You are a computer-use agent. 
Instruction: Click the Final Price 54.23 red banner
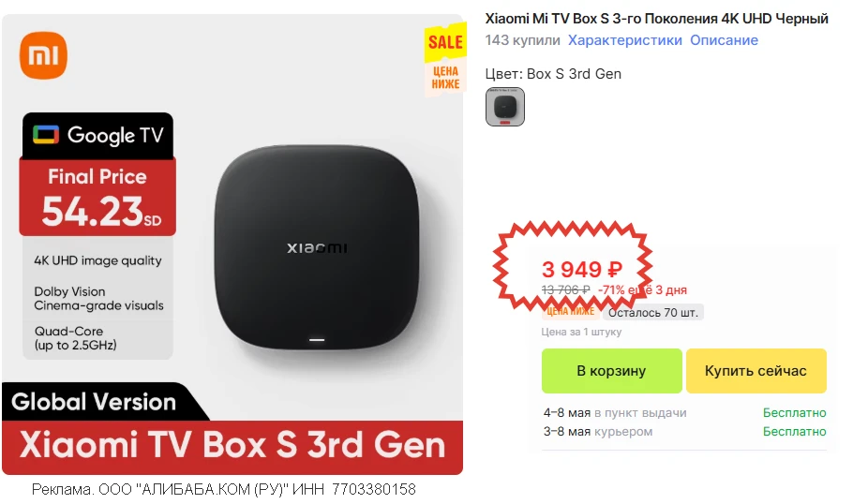coord(98,198)
